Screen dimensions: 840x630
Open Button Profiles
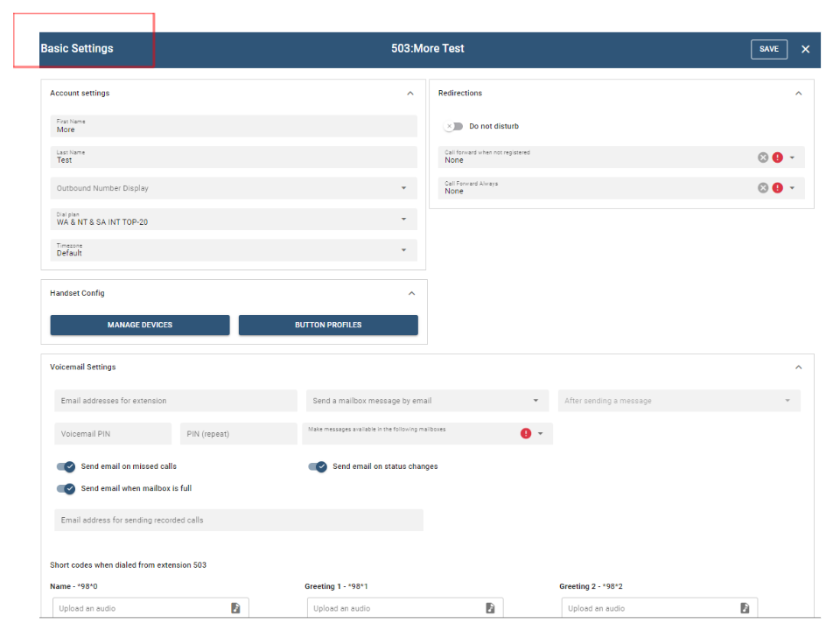(328, 325)
